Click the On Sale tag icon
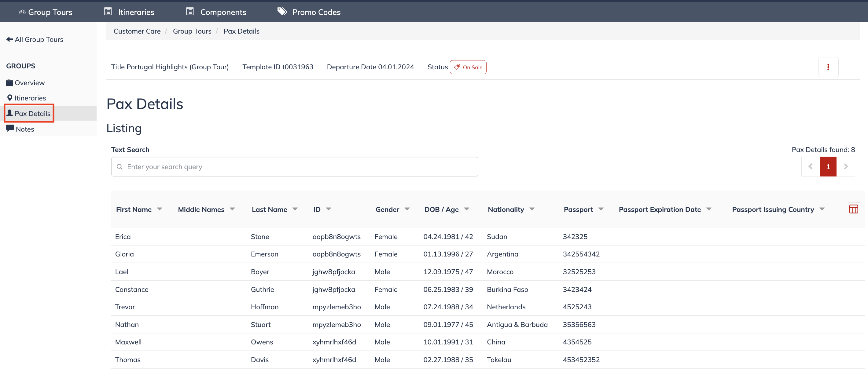This screenshot has height=378, width=868. (x=457, y=67)
